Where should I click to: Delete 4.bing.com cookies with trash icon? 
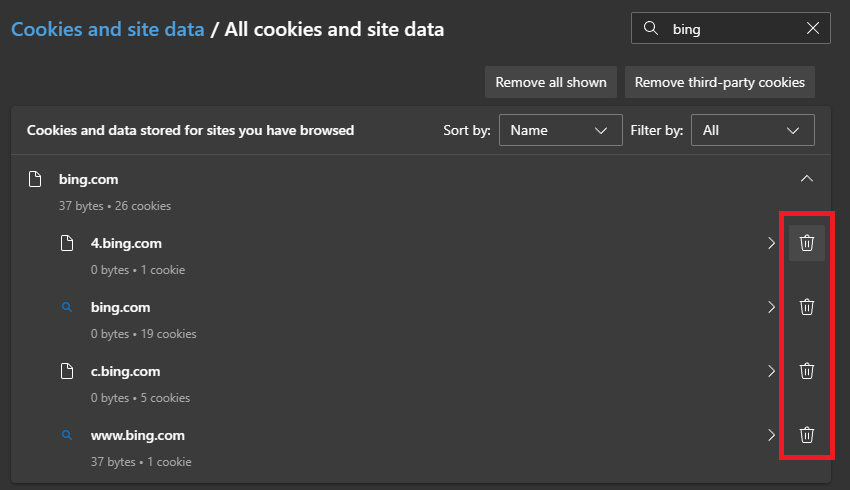tap(807, 243)
